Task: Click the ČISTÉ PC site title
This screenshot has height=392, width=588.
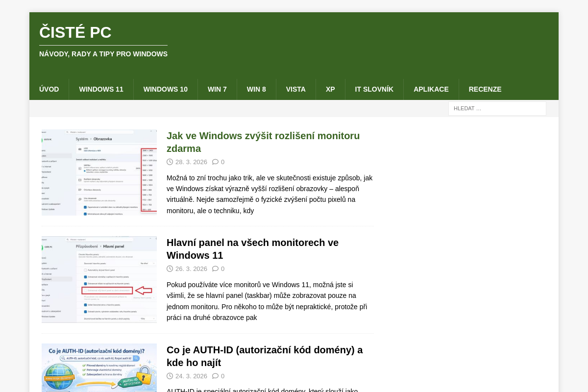Action: 75,32
